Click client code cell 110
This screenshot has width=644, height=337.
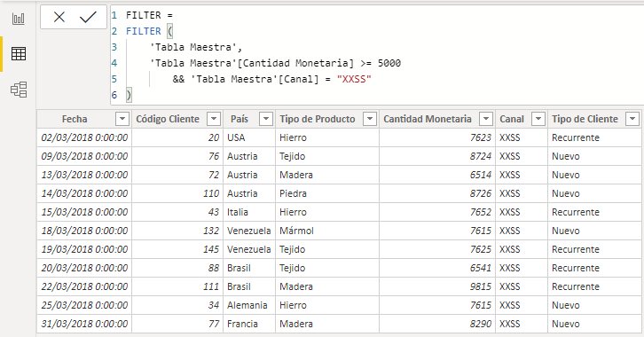[177, 193]
